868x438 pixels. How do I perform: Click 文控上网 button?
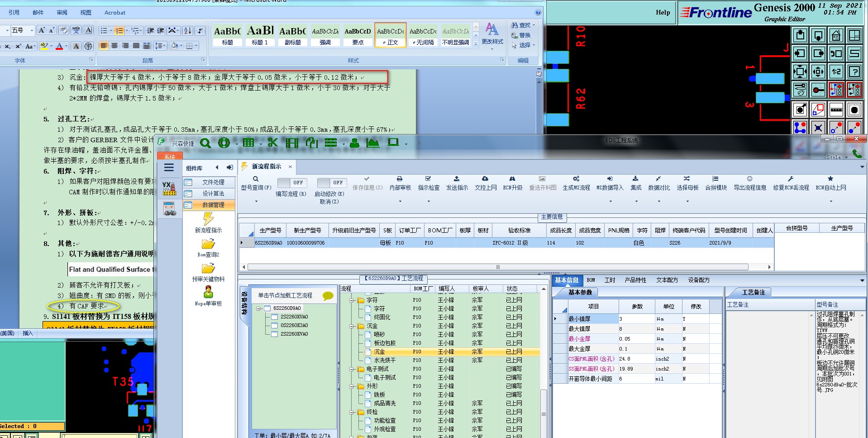(485, 183)
